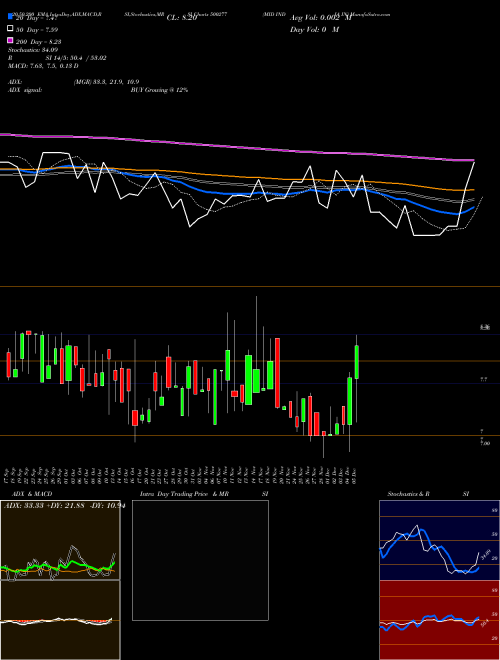
Task: Click the last green candlestick on chart
Action: point(357,362)
